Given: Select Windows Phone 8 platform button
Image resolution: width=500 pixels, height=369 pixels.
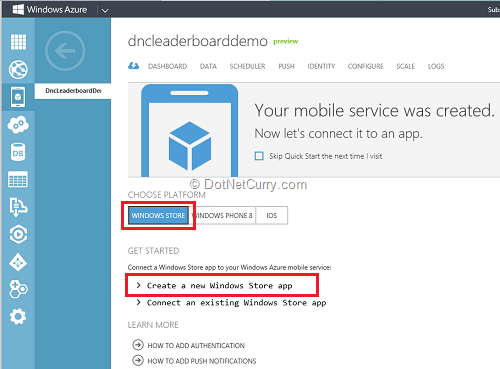Looking at the screenshot, I should tap(222, 216).
